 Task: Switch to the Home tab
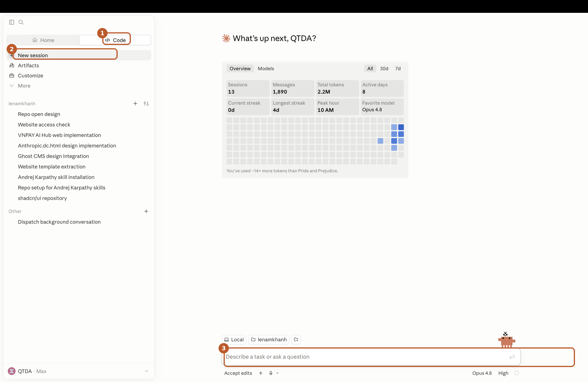coord(43,40)
